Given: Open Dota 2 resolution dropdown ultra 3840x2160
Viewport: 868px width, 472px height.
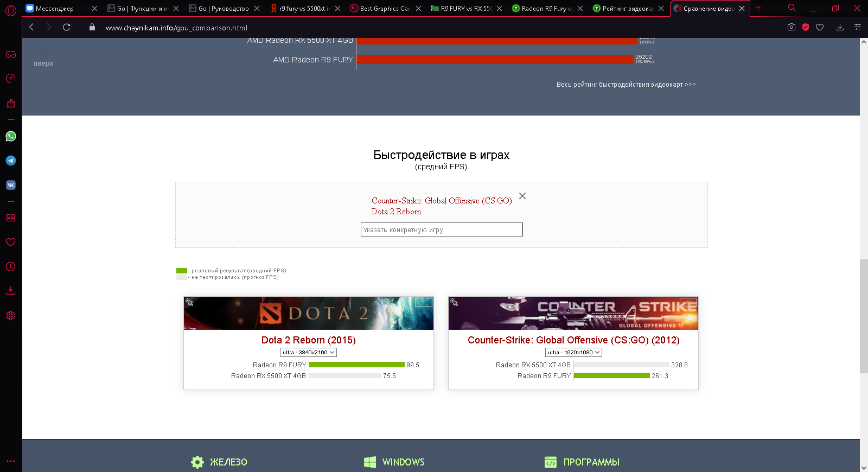Looking at the screenshot, I should click(x=308, y=353).
